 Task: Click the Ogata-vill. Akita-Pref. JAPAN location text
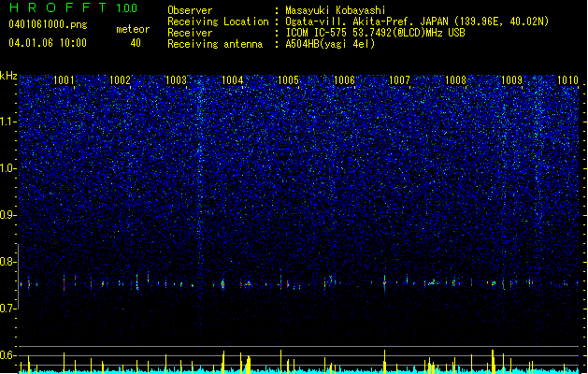tap(417, 22)
